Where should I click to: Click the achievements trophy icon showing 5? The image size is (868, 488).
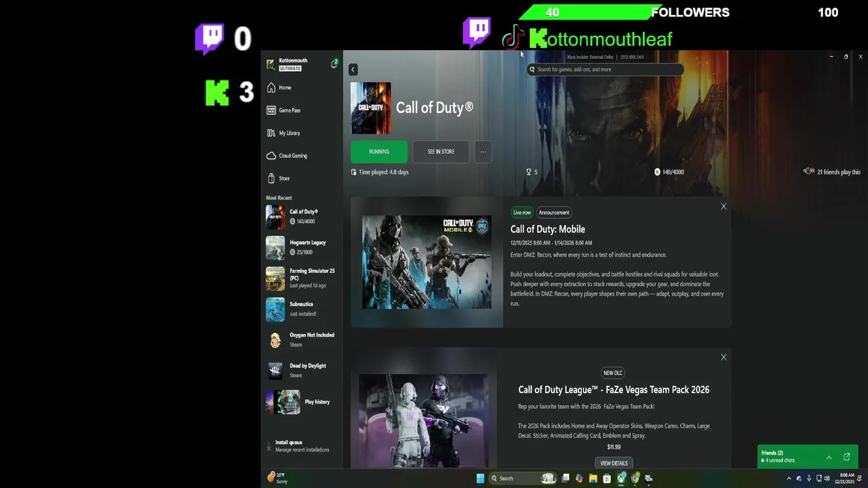(x=529, y=172)
